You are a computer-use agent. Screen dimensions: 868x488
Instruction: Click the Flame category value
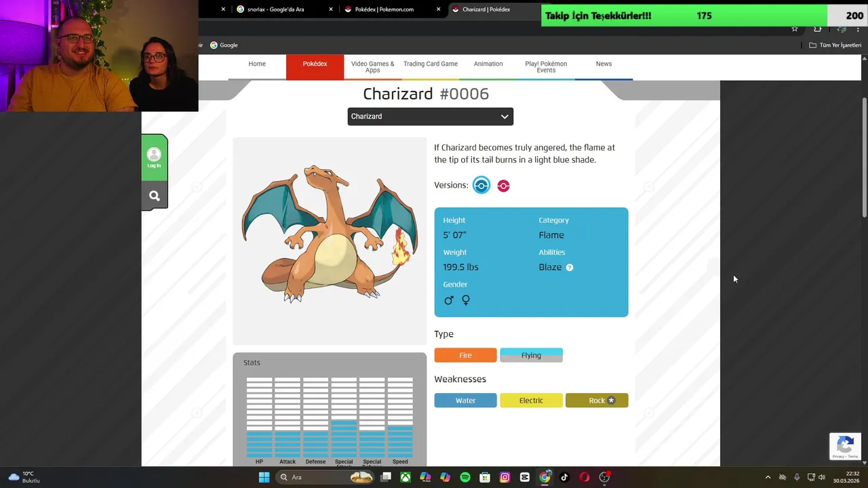[551, 235]
